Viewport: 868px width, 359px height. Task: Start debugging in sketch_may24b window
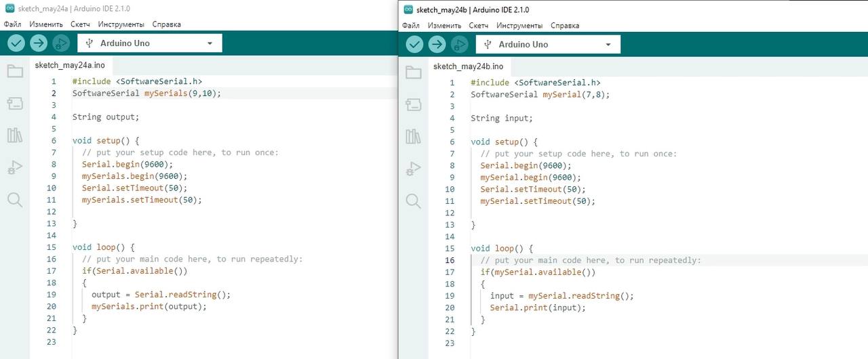click(x=460, y=45)
